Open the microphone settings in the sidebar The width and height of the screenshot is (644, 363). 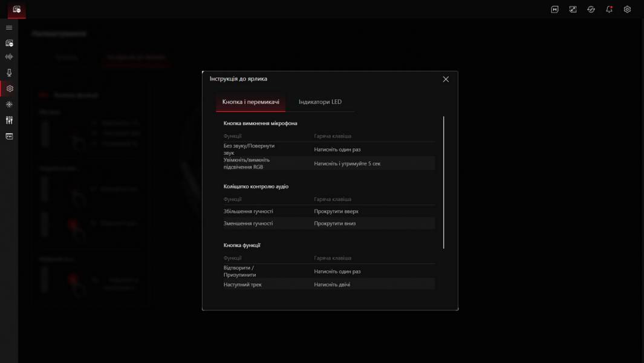9,73
